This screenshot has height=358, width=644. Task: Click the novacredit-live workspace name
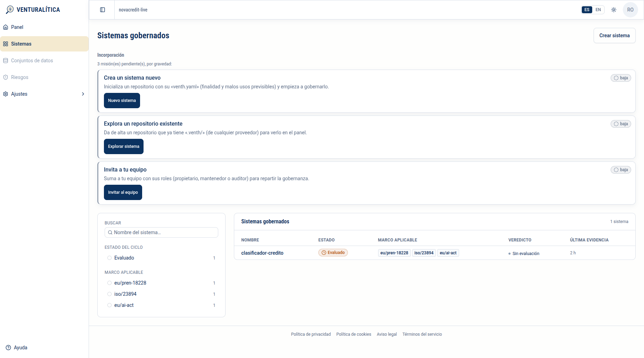(133, 10)
